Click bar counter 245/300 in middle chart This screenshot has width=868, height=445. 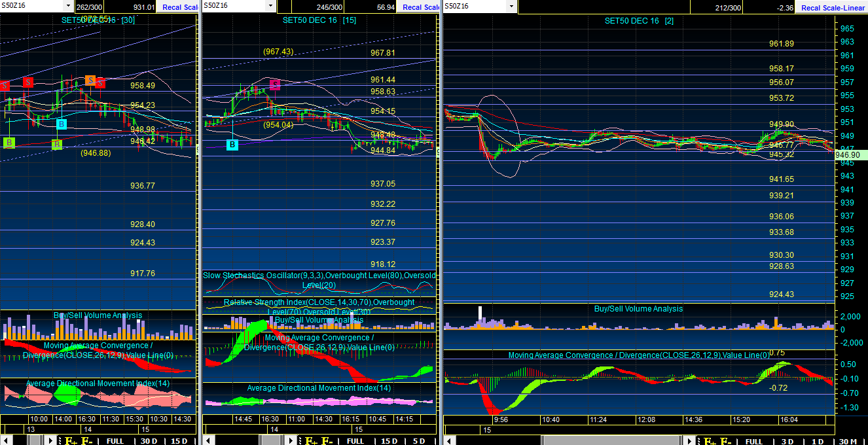[x=329, y=7]
